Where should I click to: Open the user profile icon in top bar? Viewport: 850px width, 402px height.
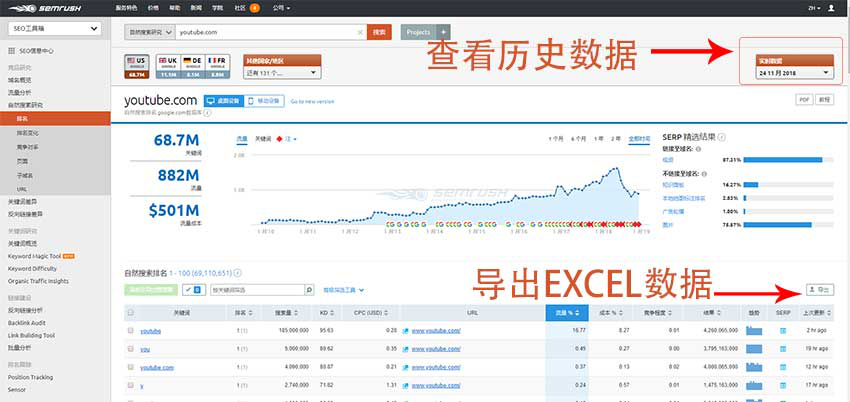pos(832,8)
